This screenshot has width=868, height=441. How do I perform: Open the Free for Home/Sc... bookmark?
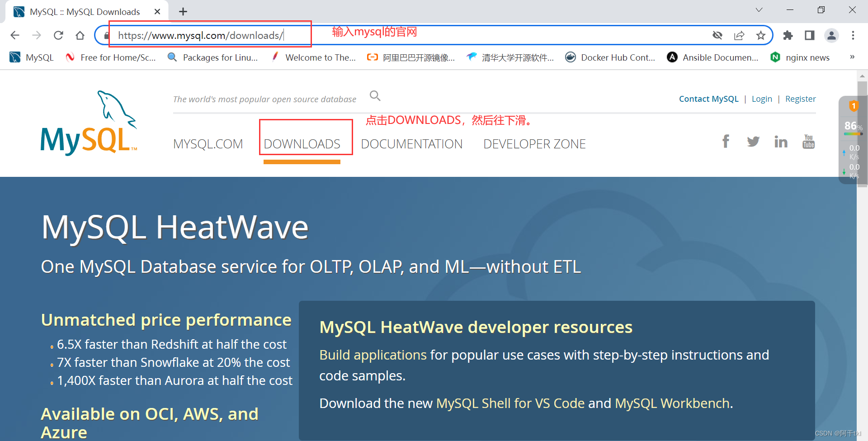111,57
